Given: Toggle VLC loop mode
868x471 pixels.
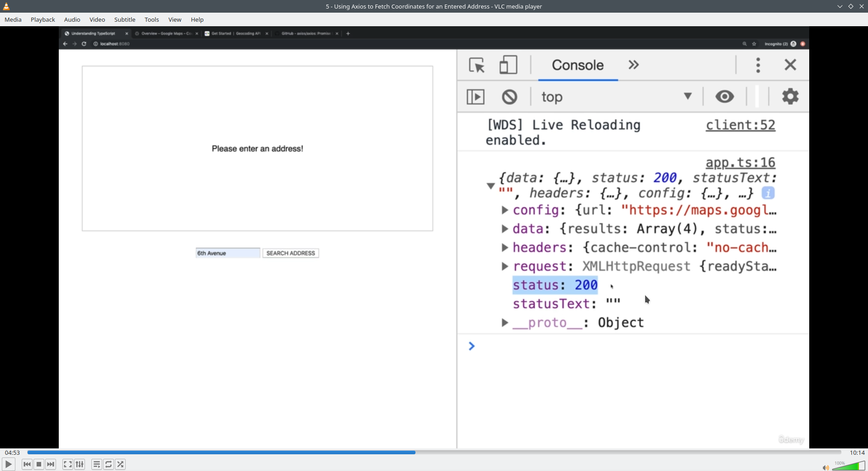Looking at the screenshot, I should click(108, 464).
